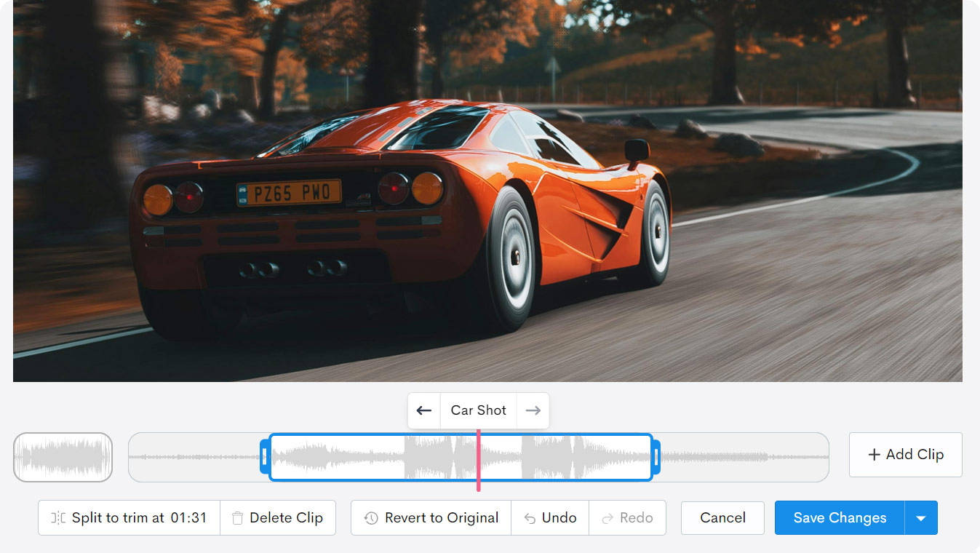980x553 pixels.
Task: Open the Save Changes options dropdown
Action: [x=921, y=517]
